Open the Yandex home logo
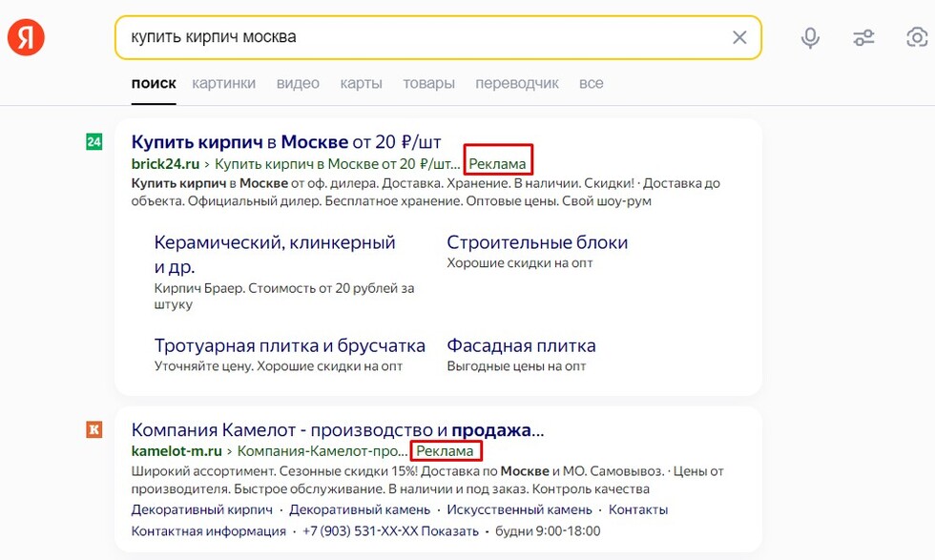 26,37
